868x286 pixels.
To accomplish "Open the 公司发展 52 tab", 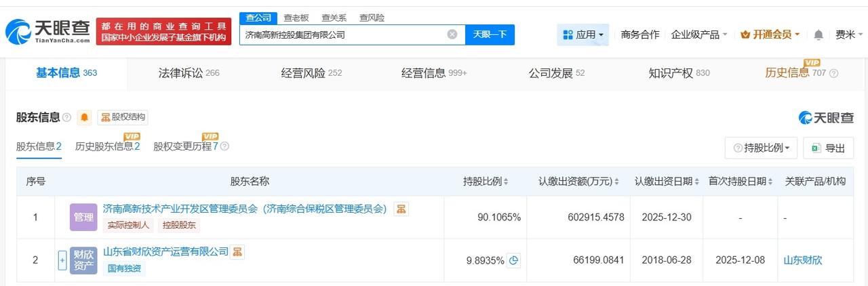I will tap(556, 73).
